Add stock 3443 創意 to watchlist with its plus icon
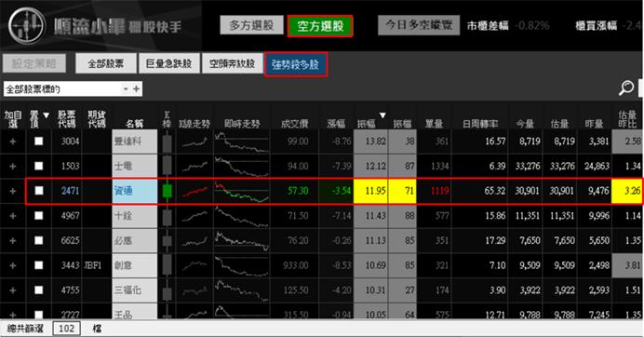This screenshot has height=337, width=644. (x=13, y=265)
